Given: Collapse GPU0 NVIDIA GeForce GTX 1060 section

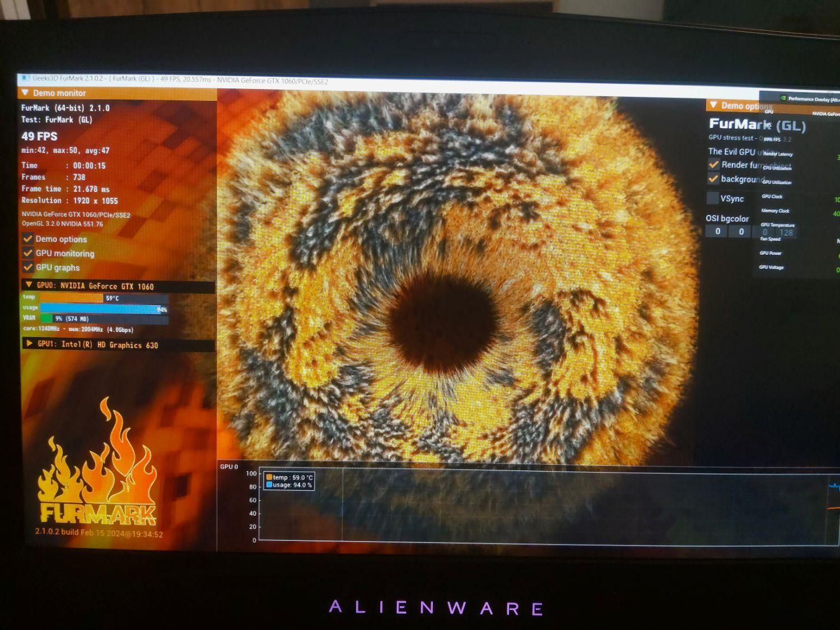Looking at the screenshot, I should [x=29, y=286].
